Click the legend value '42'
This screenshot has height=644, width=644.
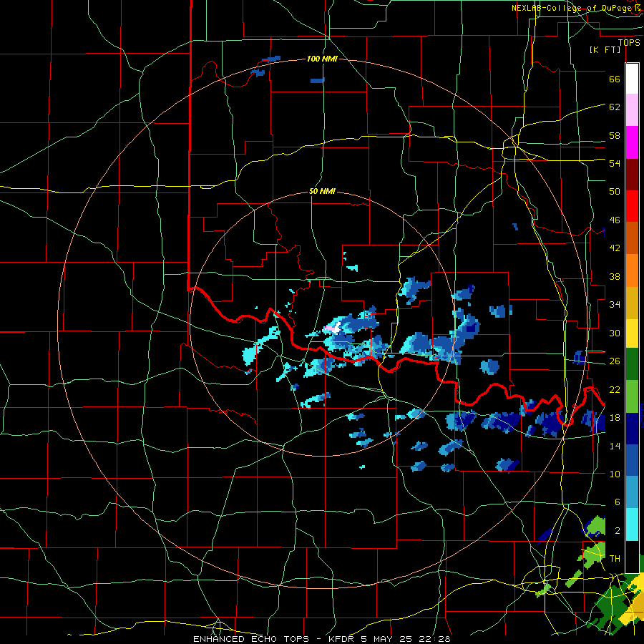(615, 248)
